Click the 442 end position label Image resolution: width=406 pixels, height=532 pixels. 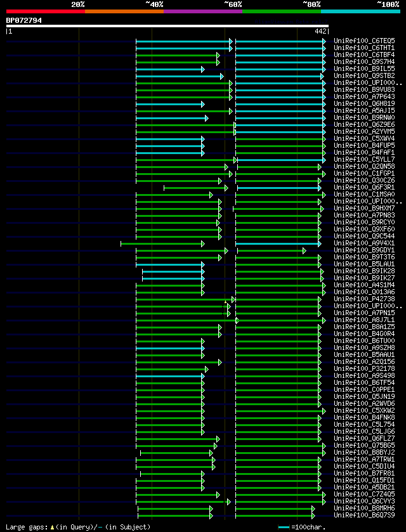pos(322,32)
